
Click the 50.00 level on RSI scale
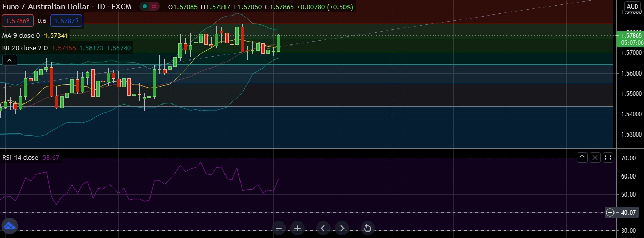(628, 194)
